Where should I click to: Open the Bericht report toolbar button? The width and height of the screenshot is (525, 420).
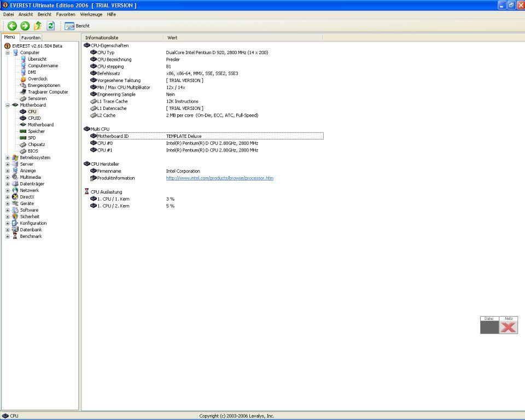pyautogui.click(x=77, y=26)
